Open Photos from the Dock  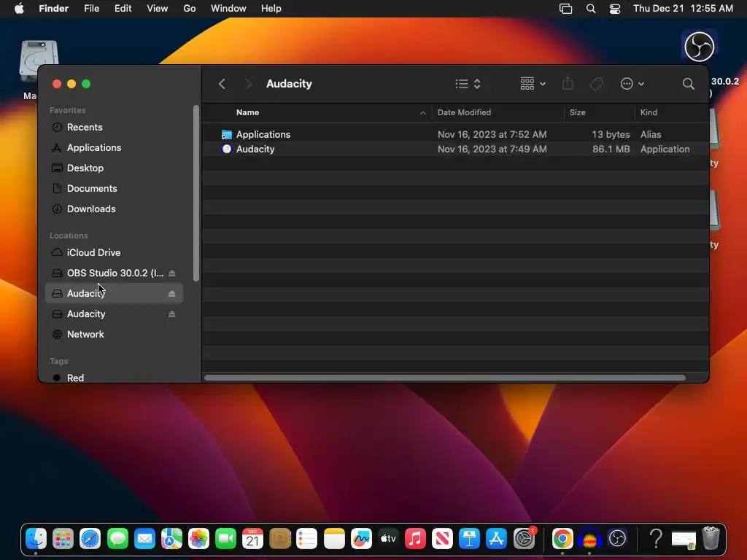pyautogui.click(x=198, y=539)
